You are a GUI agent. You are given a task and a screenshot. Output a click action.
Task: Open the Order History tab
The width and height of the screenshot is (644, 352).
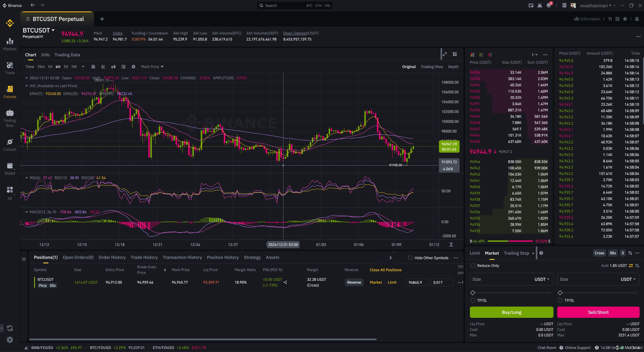click(x=112, y=257)
